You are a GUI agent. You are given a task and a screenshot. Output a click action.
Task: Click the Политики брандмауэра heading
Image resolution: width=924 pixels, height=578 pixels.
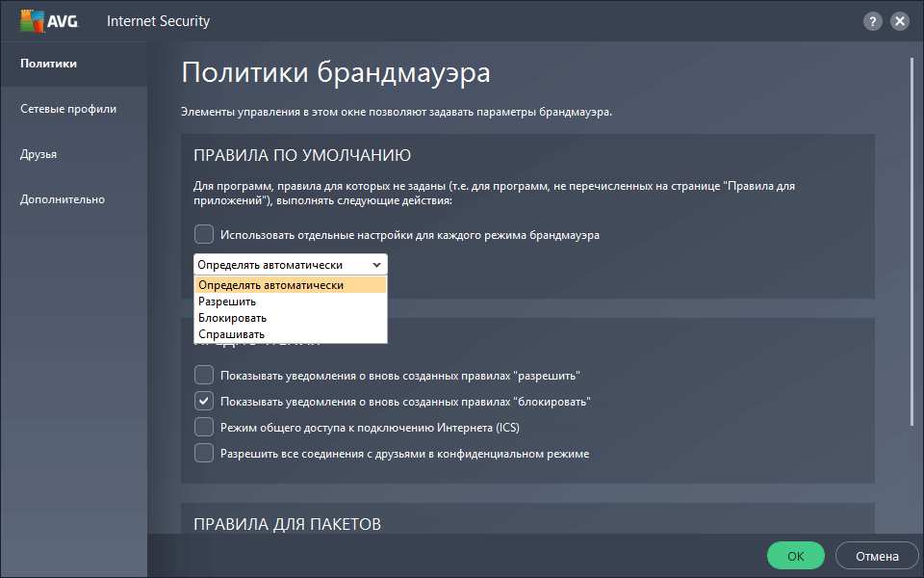click(335, 73)
